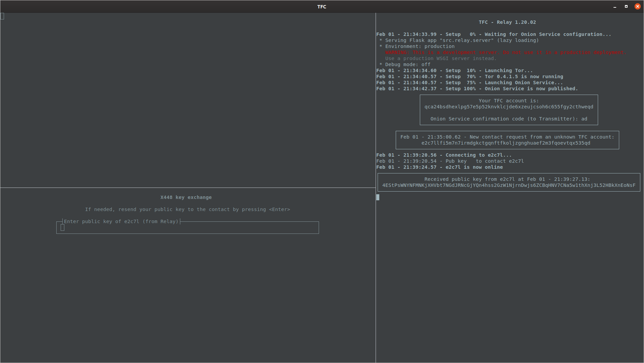Minimize the TFC window
The image size is (644, 363).
[x=615, y=7]
